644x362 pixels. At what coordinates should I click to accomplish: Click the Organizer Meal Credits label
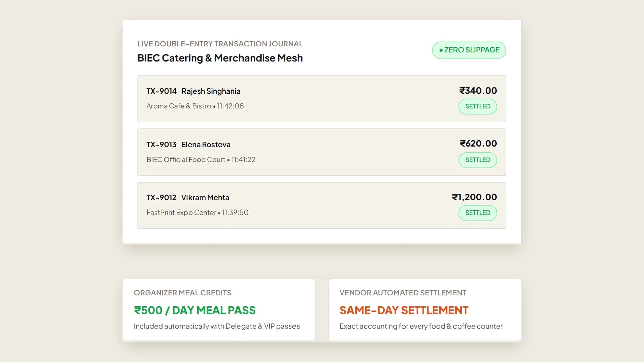(182, 293)
